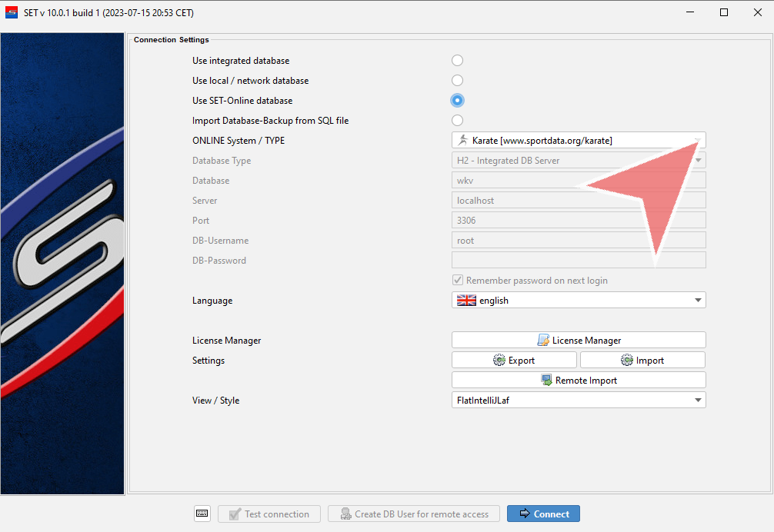Export the settings

tap(513, 360)
